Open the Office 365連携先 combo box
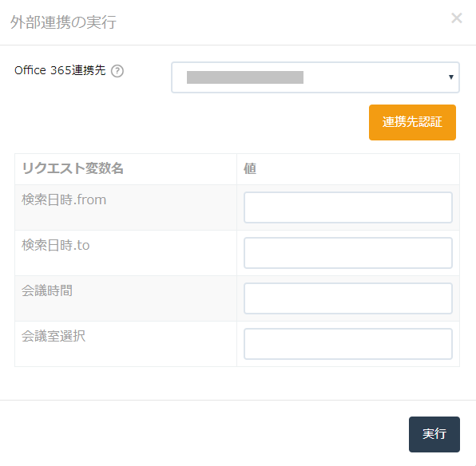Viewport: 476px width, 466px height. (x=315, y=77)
